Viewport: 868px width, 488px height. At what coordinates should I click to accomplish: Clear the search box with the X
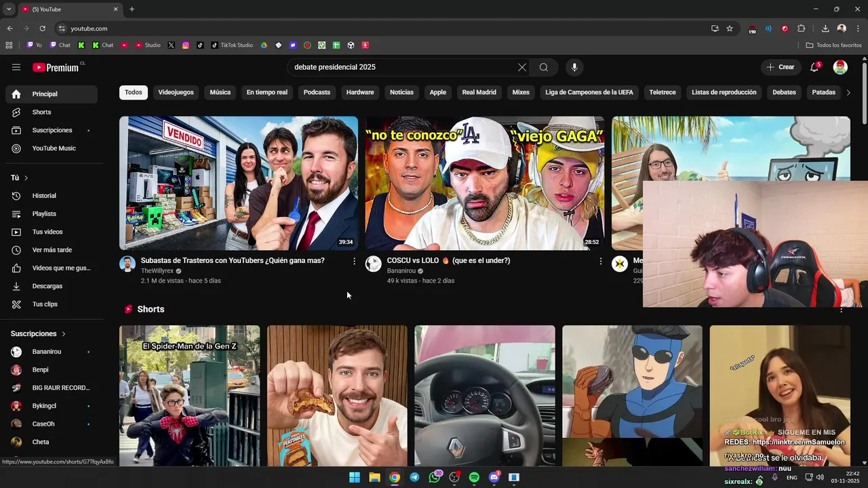pyautogui.click(x=521, y=67)
